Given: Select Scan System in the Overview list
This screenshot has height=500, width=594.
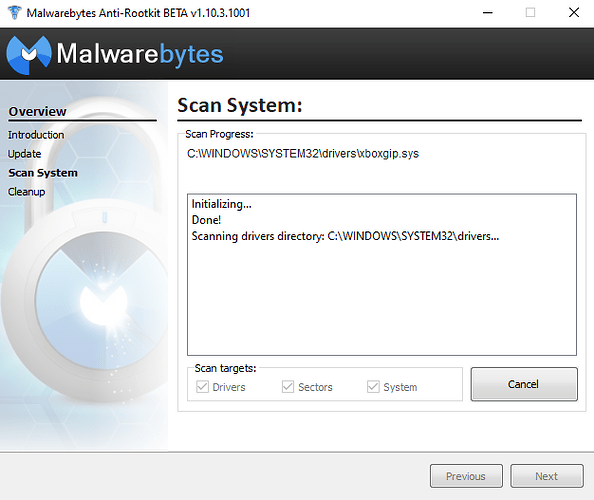Looking at the screenshot, I should [43, 173].
